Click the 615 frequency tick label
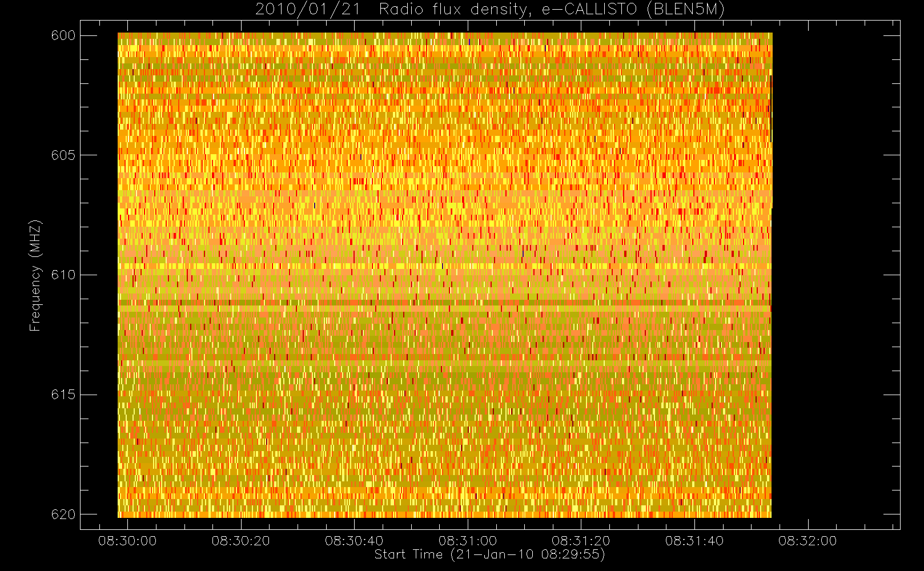This screenshot has width=924, height=571. pos(63,395)
